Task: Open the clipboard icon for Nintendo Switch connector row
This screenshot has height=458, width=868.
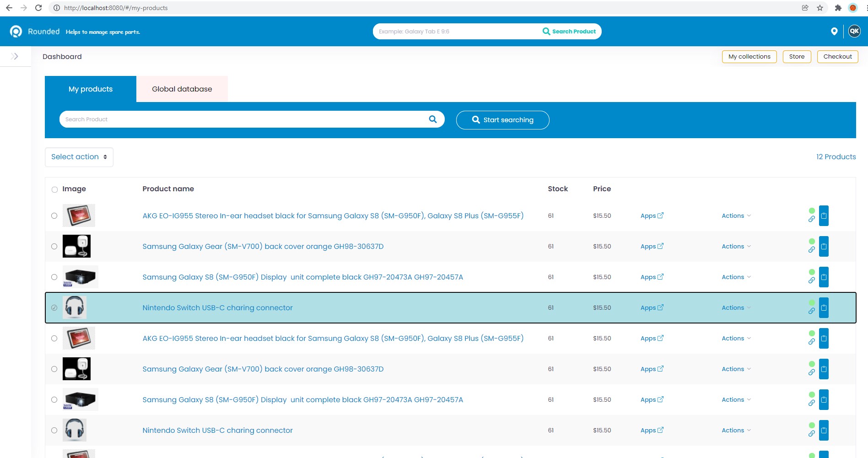Action: [824, 307]
